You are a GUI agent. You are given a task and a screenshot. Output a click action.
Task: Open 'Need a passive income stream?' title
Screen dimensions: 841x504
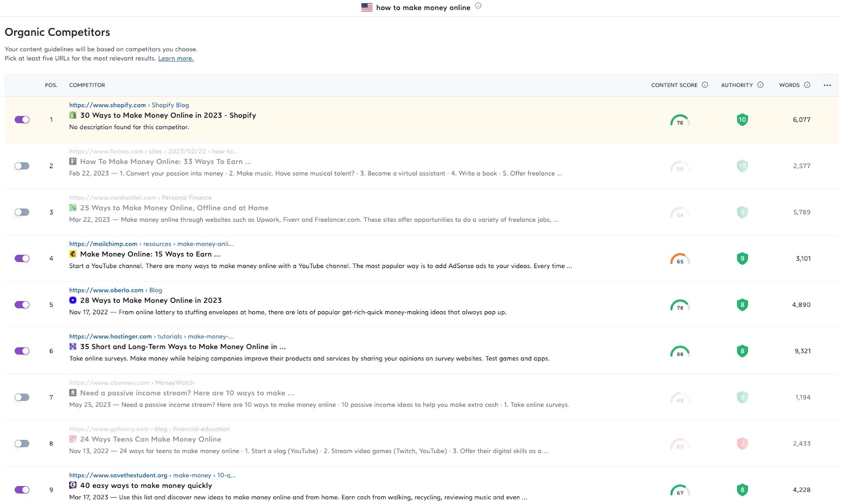[187, 393]
